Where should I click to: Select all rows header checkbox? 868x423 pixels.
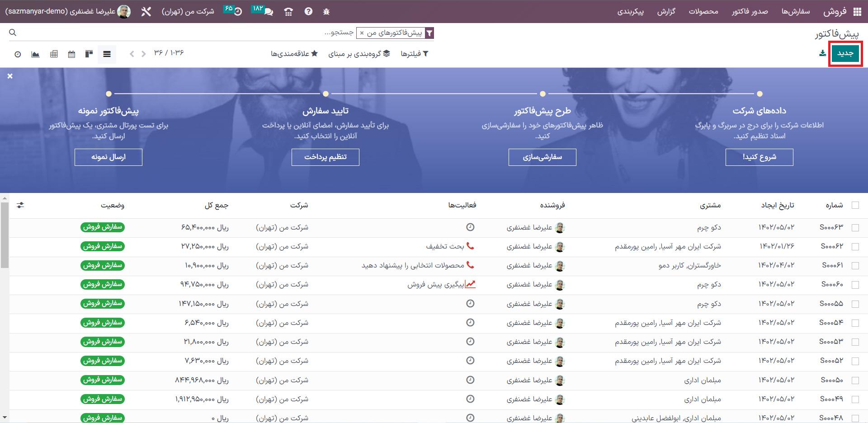pyautogui.click(x=855, y=205)
